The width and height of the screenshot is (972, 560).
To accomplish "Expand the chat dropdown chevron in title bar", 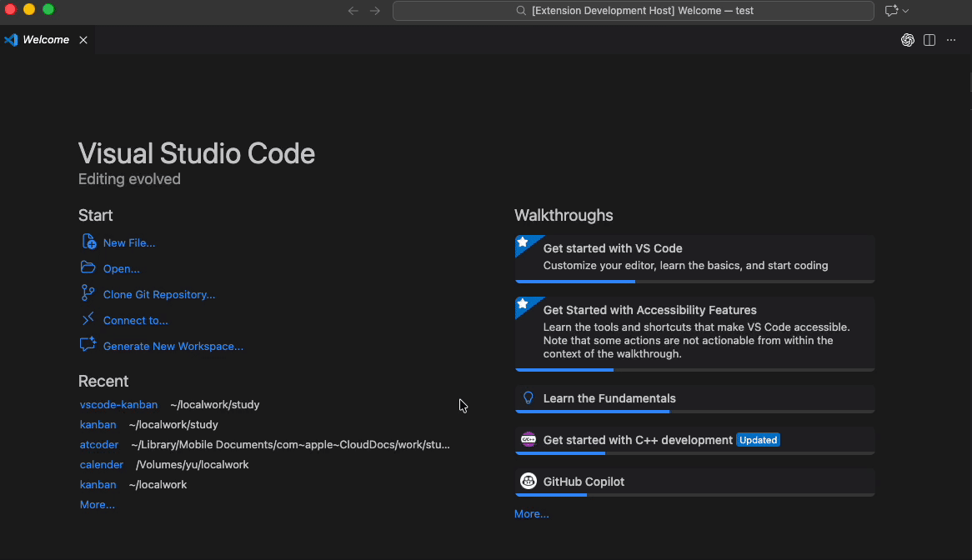I will [905, 11].
